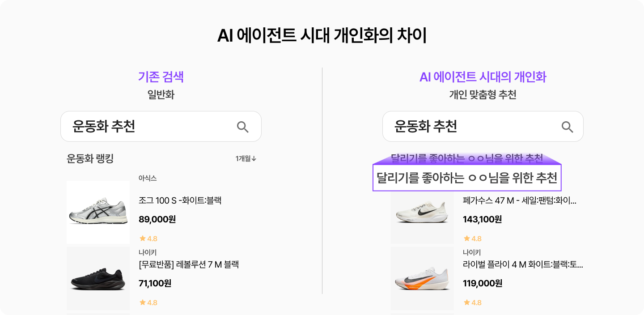Open the 조그 100 S 화이트:블랙 product link
Screen dimensions: 644x315
click(x=180, y=200)
